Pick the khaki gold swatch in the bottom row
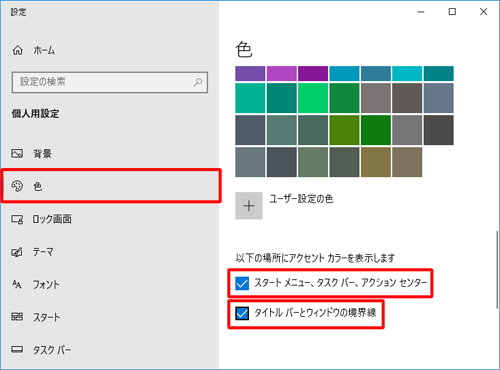This screenshot has height=370, width=500. tap(376, 162)
